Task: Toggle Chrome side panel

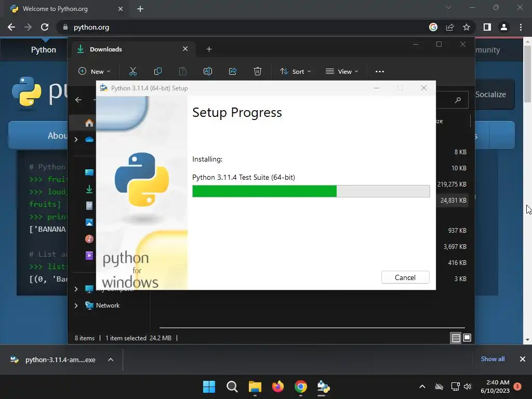Action: point(487,27)
